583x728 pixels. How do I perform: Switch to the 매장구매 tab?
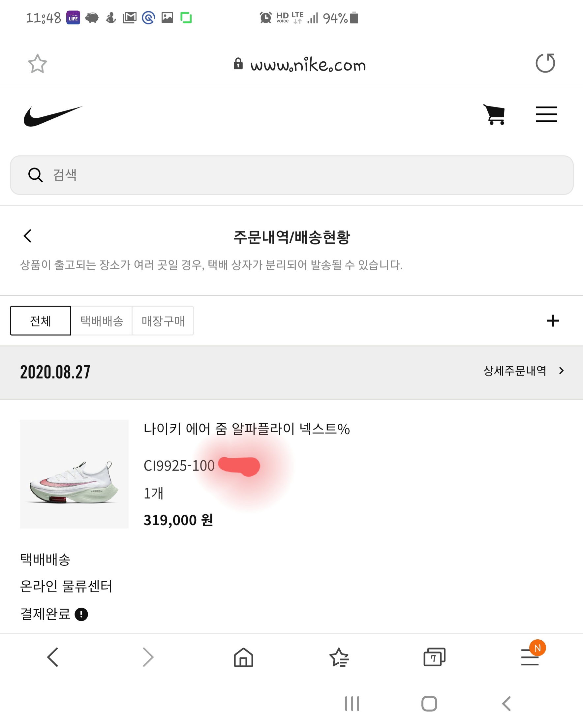pyautogui.click(x=163, y=321)
